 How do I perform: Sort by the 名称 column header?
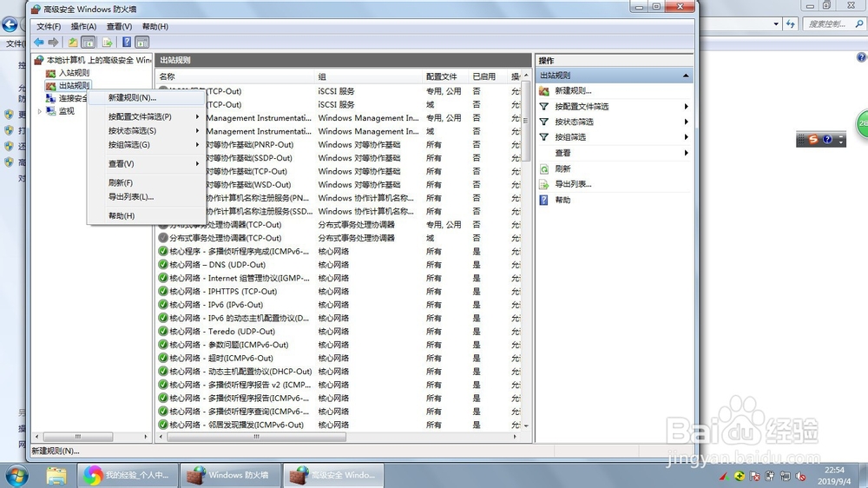234,76
